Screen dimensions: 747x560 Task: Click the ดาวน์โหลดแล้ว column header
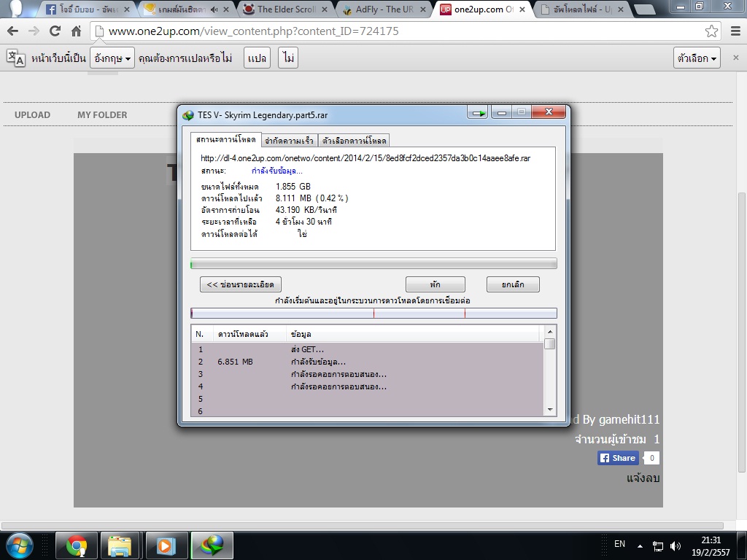pyautogui.click(x=249, y=334)
